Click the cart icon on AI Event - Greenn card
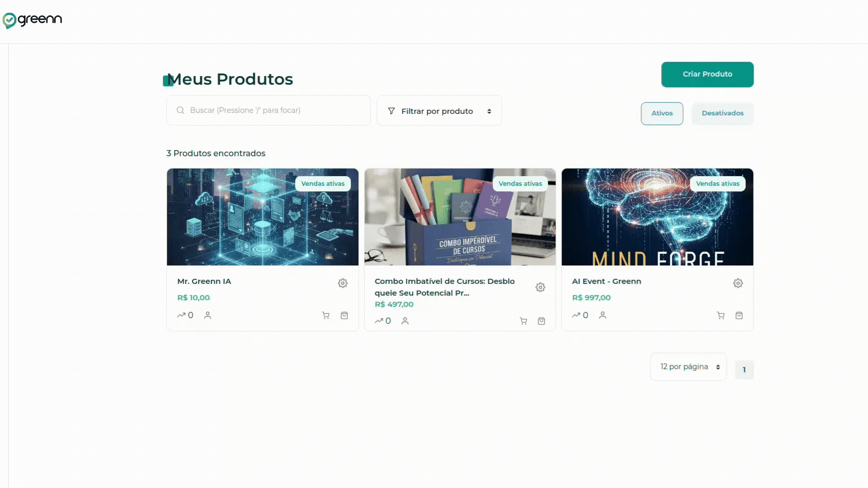The height and width of the screenshot is (488, 868). 721,315
